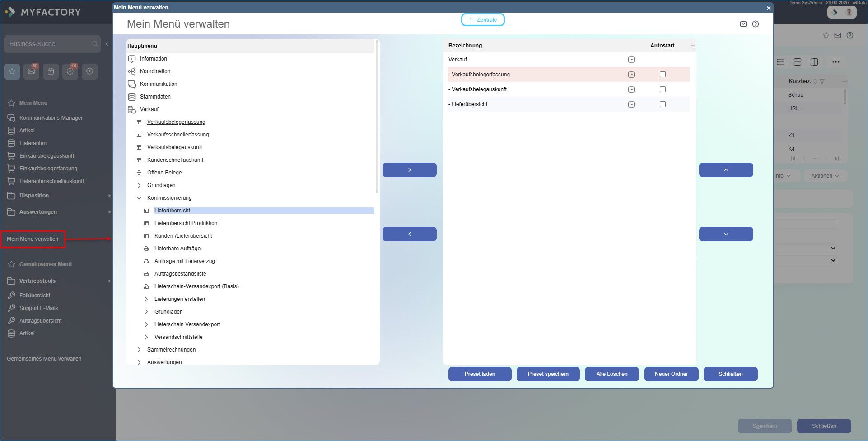
Task: Add selected item with the right arrow button
Action: coord(410,170)
